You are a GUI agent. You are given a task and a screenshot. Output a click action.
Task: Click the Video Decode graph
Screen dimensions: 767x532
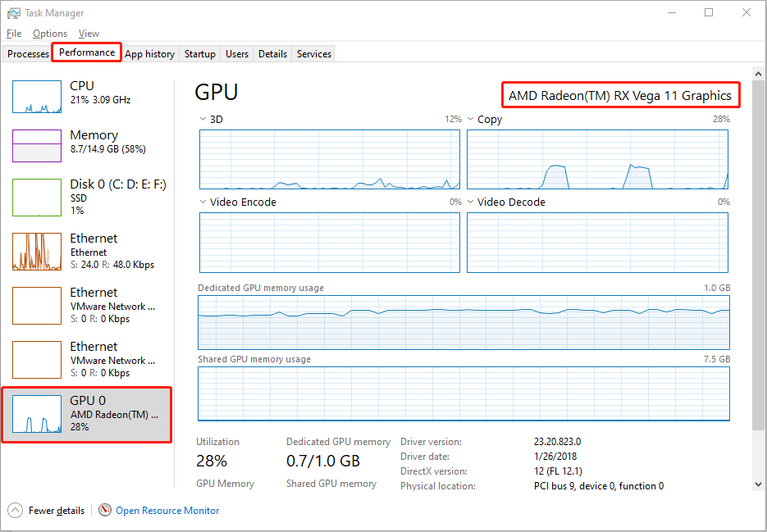coord(597,243)
